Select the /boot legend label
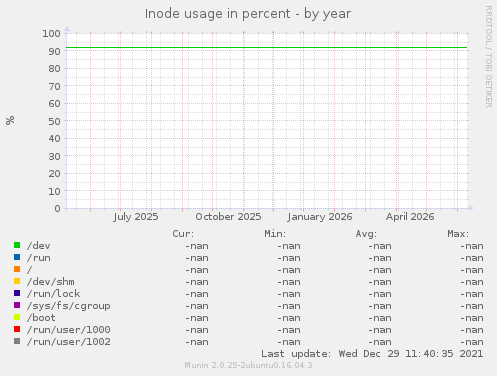 [x=41, y=318]
